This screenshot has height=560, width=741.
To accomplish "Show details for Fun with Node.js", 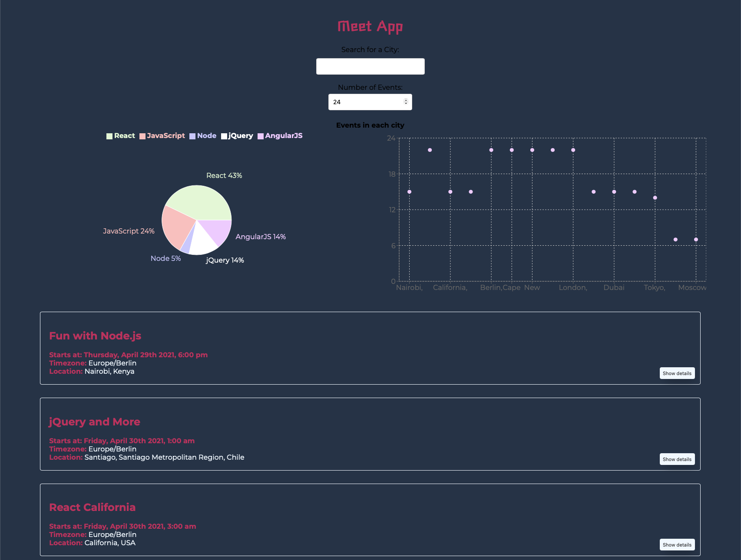I will 677,373.
